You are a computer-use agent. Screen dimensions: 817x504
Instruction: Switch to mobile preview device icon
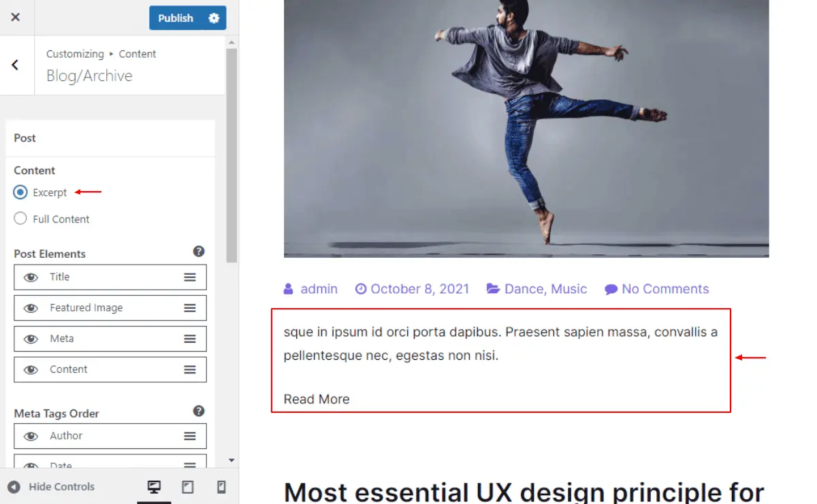221,487
